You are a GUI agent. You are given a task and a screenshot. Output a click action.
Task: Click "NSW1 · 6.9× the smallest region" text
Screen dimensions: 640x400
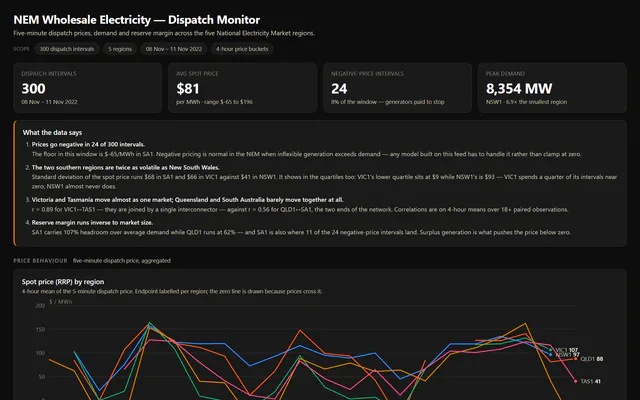pos(526,102)
